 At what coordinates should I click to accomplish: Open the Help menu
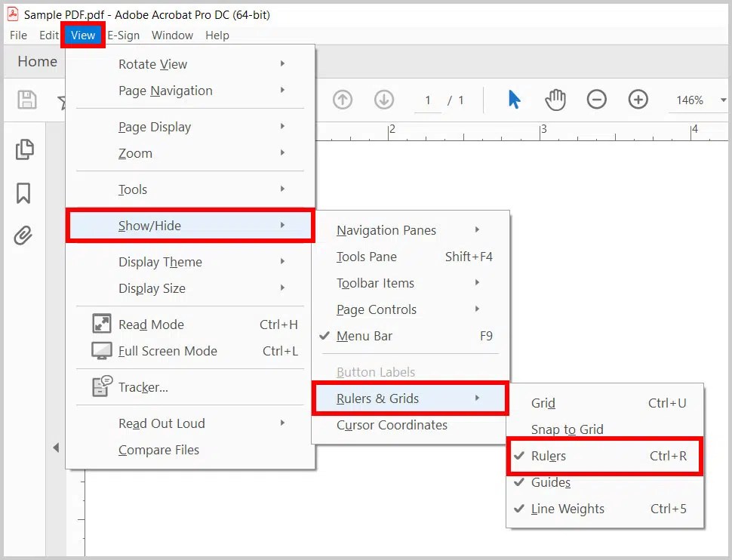point(217,35)
